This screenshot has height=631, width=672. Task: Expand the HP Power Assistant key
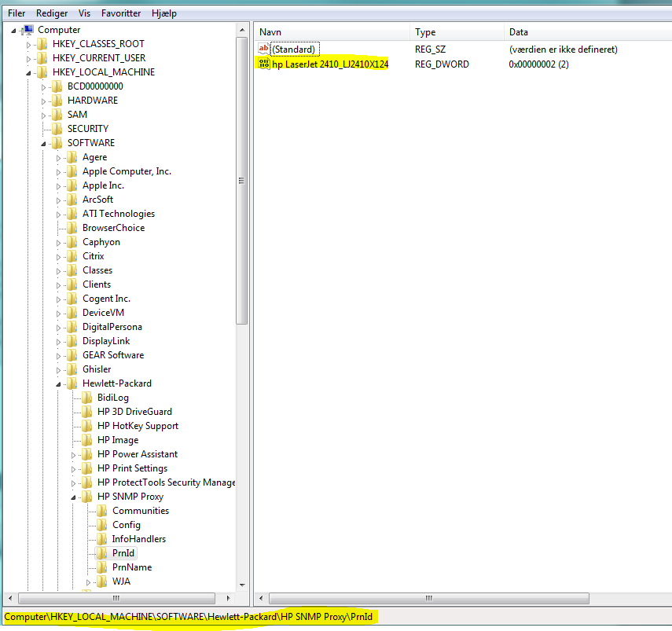[x=73, y=455]
